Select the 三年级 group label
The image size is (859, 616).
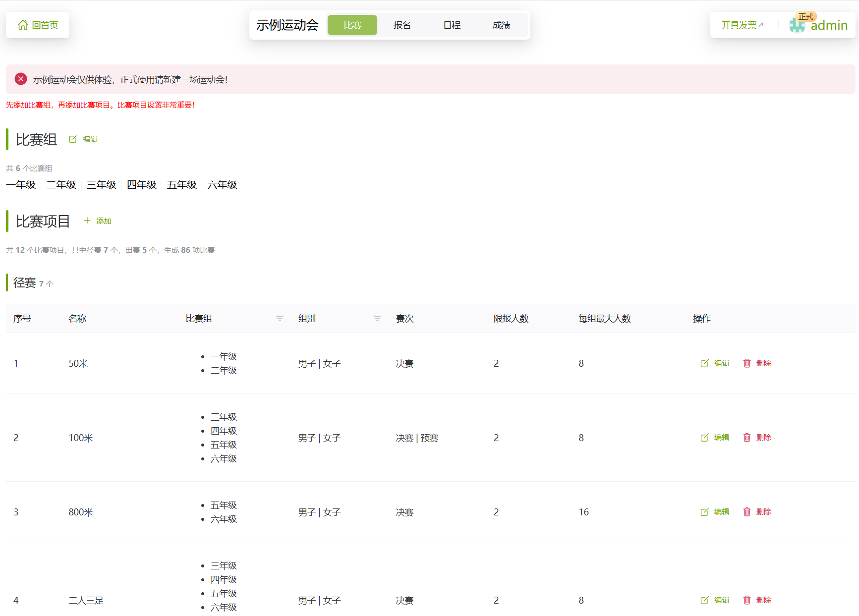click(101, 185)
